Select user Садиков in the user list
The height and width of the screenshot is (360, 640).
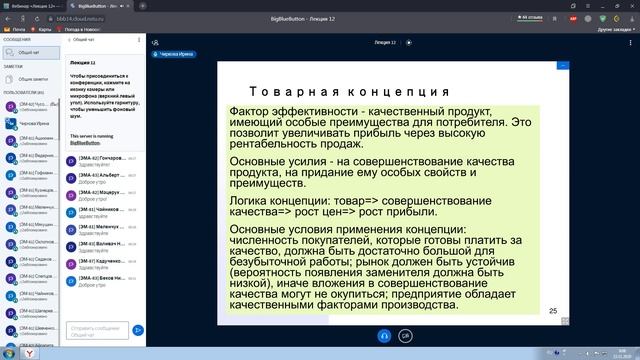pos(31,261)
